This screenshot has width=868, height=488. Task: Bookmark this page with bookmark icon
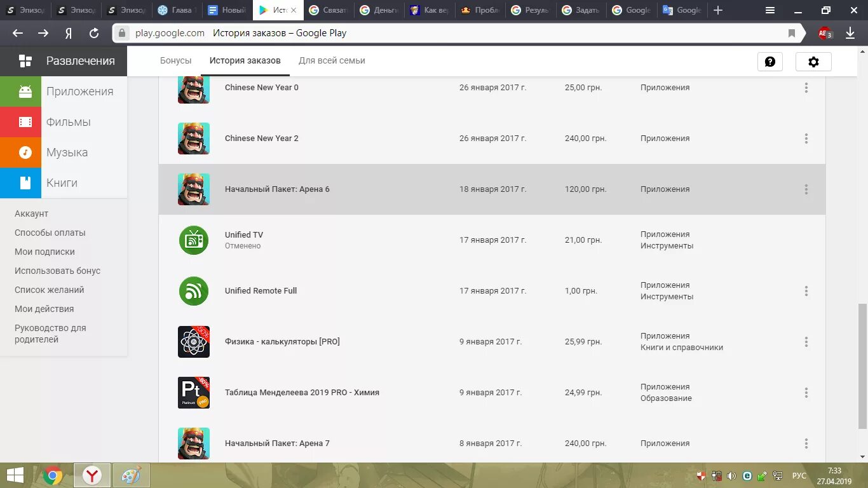pos(792,33)
